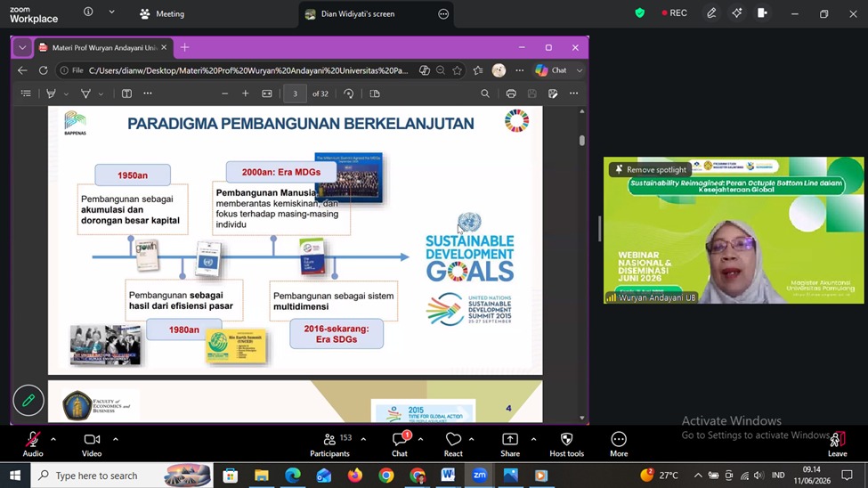Viewport: 868px width, 488px height.
Task: Click the file address bar URL
Action: 248,70
